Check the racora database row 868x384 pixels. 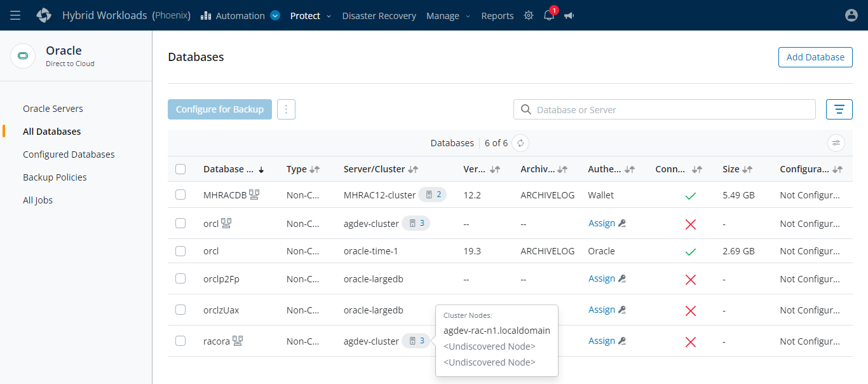tap(180, 341)
